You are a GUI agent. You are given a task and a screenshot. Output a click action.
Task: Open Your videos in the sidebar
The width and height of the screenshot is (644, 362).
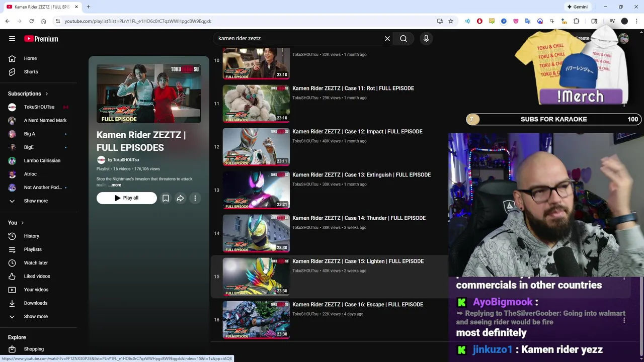(36, 290)
